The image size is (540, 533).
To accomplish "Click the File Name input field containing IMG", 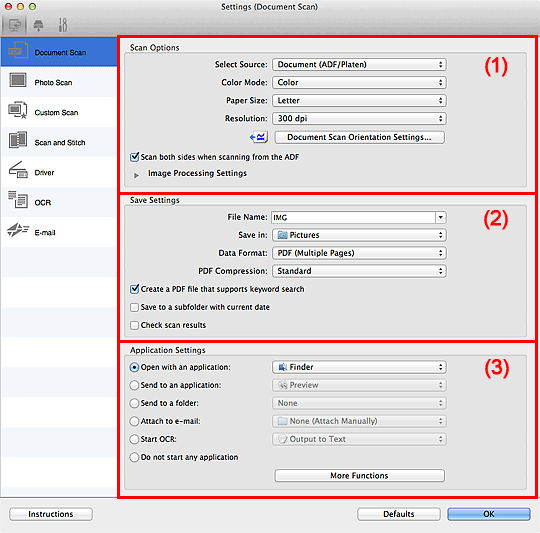I will click(x=353, y=217).
